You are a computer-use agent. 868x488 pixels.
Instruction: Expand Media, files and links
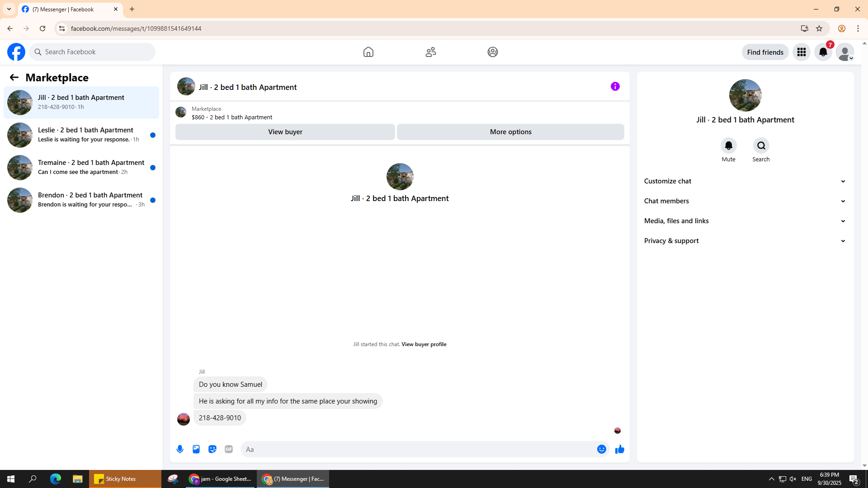(745, 221)
